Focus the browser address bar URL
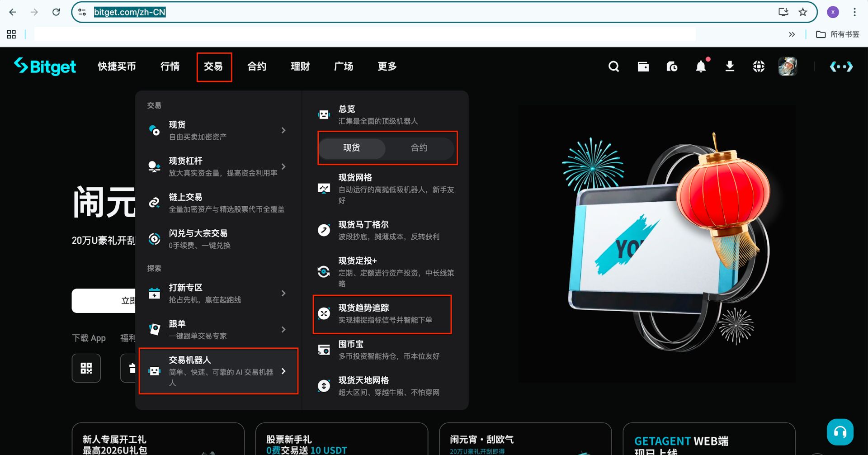 tap(129, 12)
